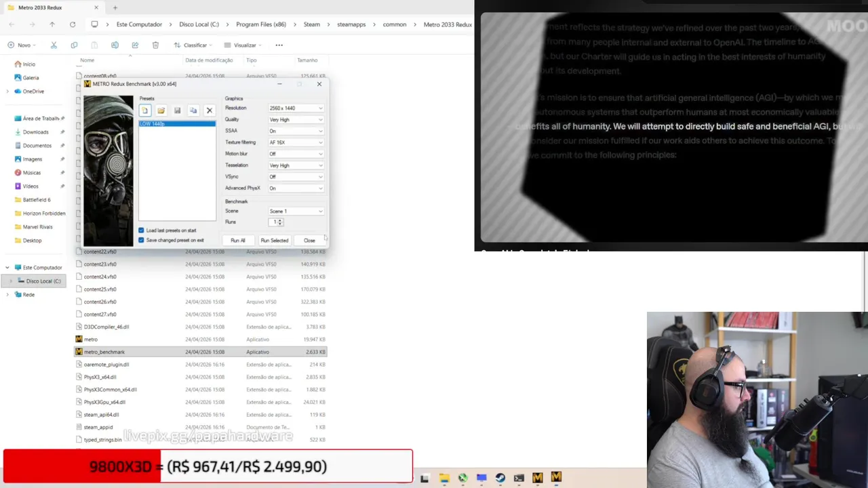Open the Texture filtering dropdown
The height and width of the screenshot is (488, 868).
coord(296,142)
